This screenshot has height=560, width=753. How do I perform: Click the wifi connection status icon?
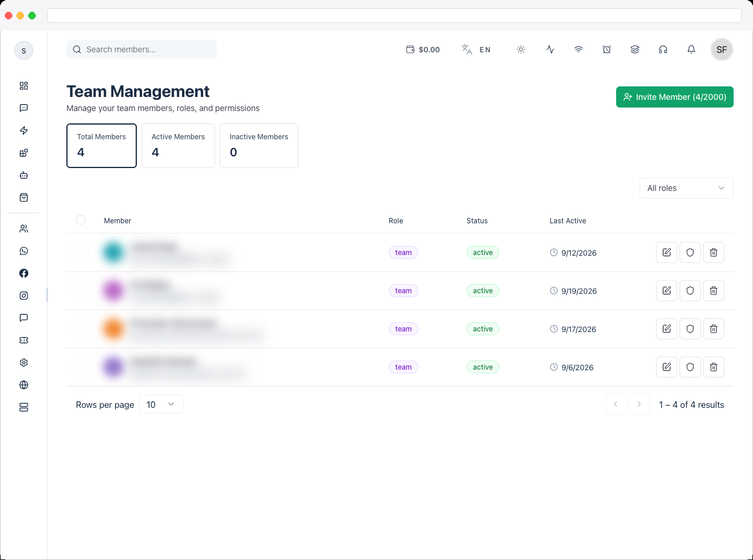(x=579, y=49)
